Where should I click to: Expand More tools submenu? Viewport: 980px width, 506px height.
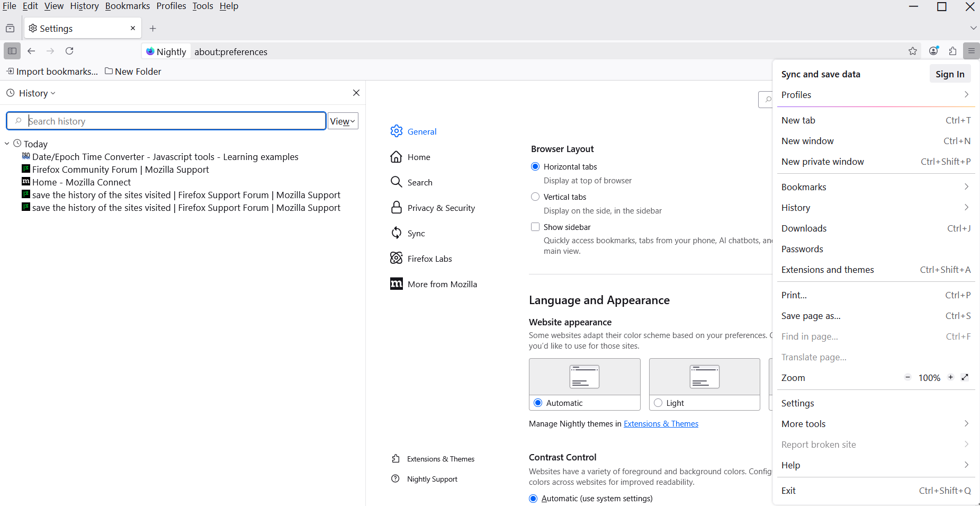click(876, 424)
